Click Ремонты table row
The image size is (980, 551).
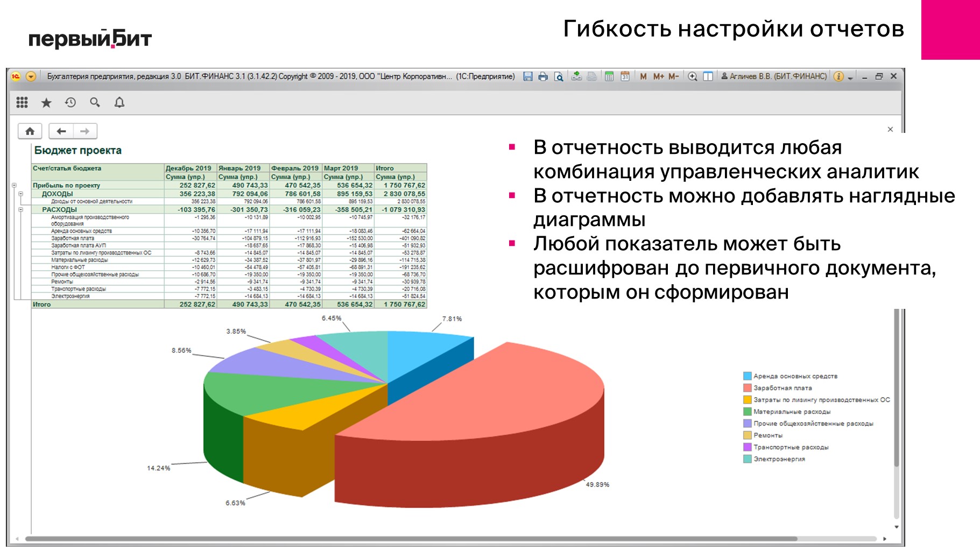229,281
